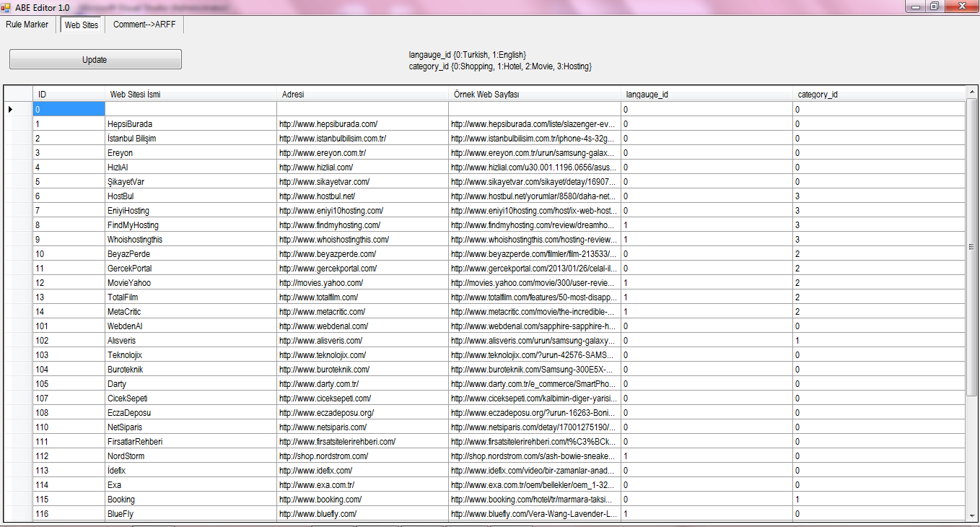980x527 pixels.
Task: Click the langauge_id cell in the FindMyHosting row
Action: pos(706,225)
